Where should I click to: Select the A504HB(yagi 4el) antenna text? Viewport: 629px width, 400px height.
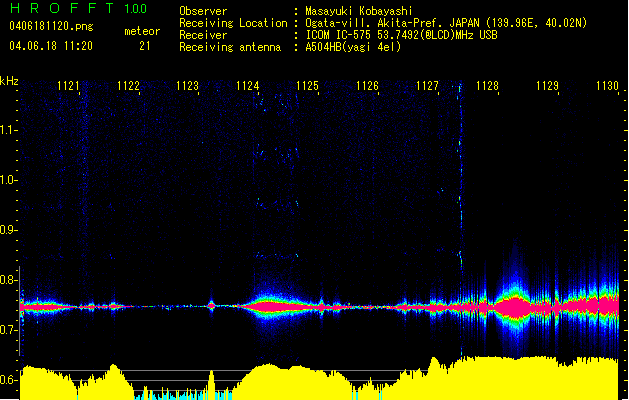click(353, 47)
